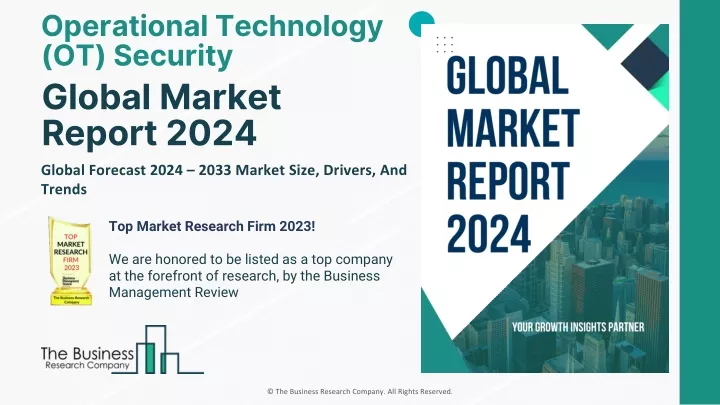Select the 'Operational Technology (OT) Security' heading

(x=212, y=41)
